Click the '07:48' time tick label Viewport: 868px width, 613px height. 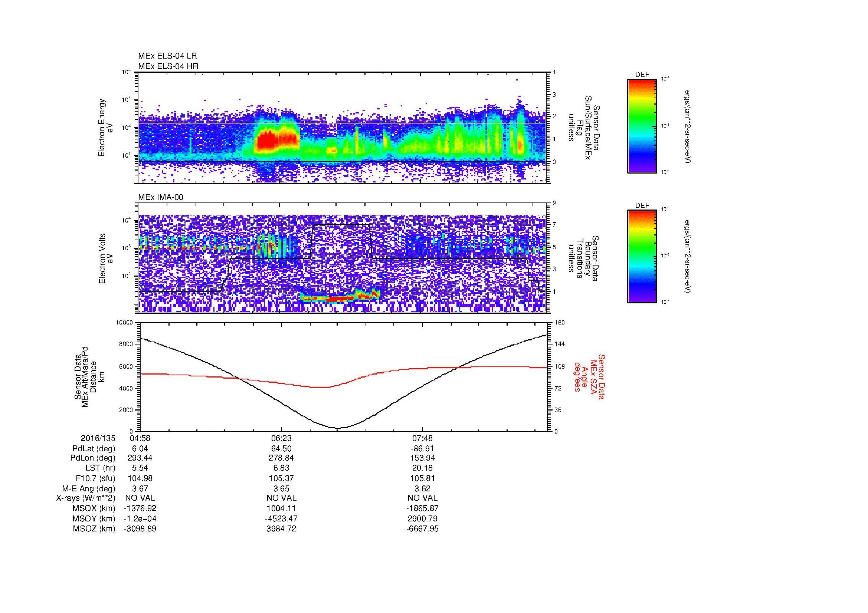422,438
